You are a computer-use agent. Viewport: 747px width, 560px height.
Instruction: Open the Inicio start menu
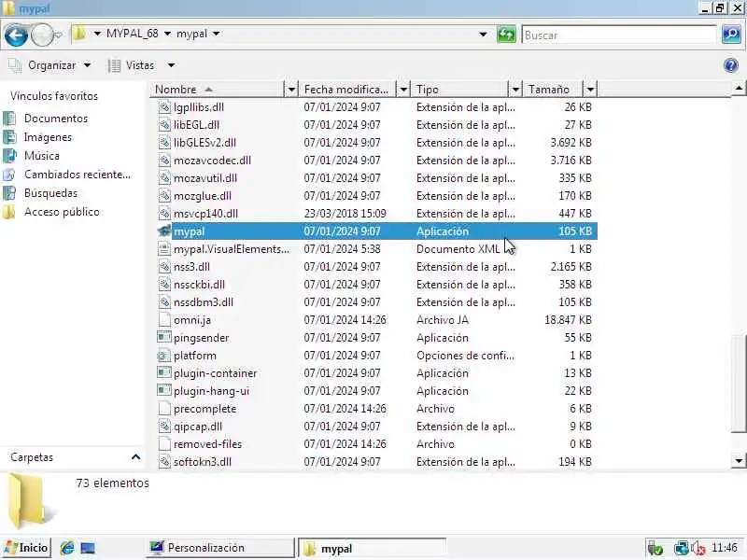[x=26, y=548]
